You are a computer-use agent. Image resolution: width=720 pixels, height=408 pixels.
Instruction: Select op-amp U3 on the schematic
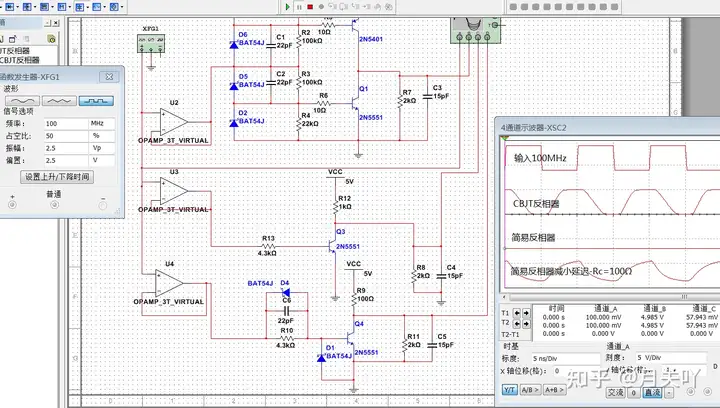point(174,191)
